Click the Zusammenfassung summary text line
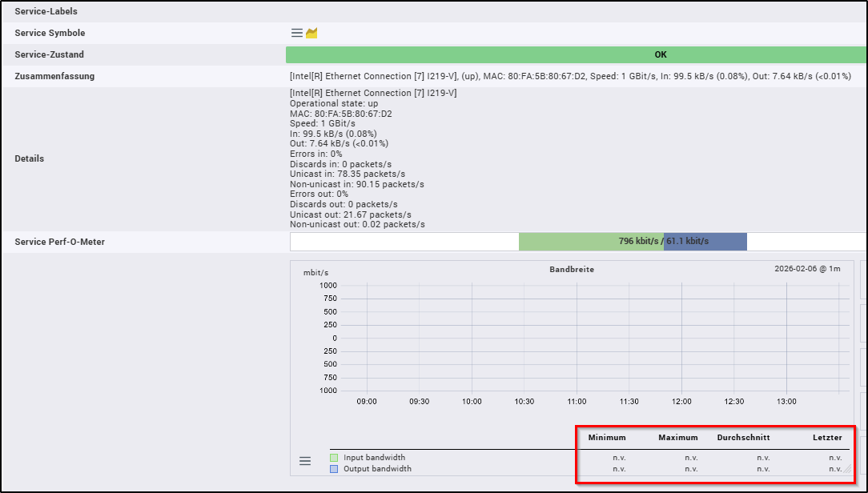 [x=570, y=76]
